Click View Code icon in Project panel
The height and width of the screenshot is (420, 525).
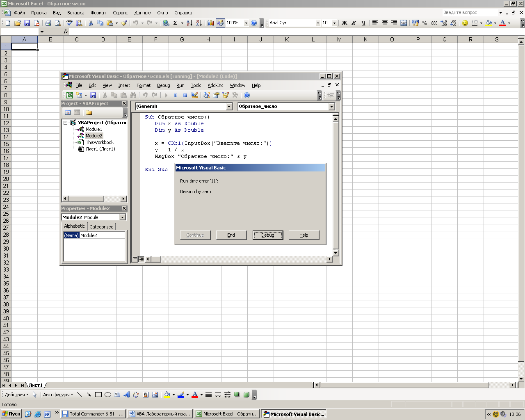tap(68, 112)
